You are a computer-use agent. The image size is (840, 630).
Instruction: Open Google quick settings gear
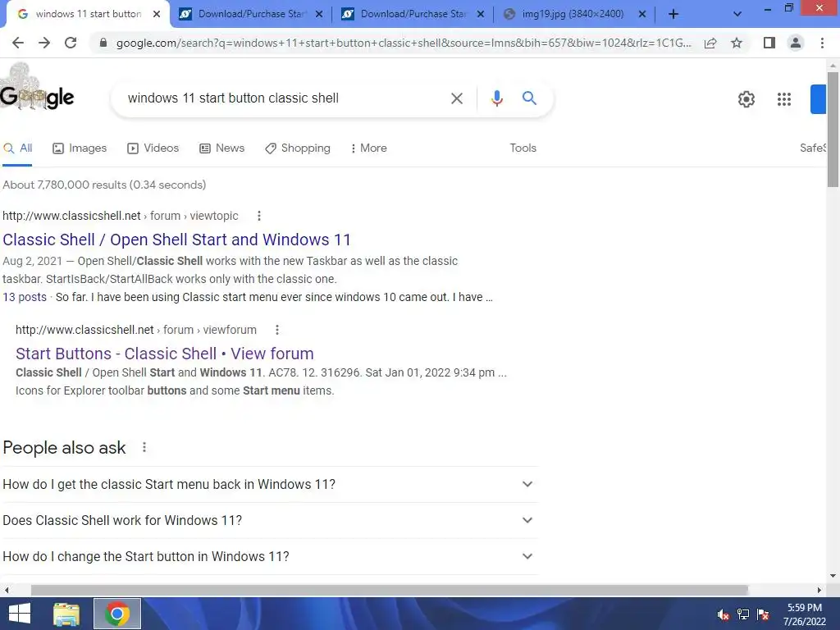pos(746,99)
